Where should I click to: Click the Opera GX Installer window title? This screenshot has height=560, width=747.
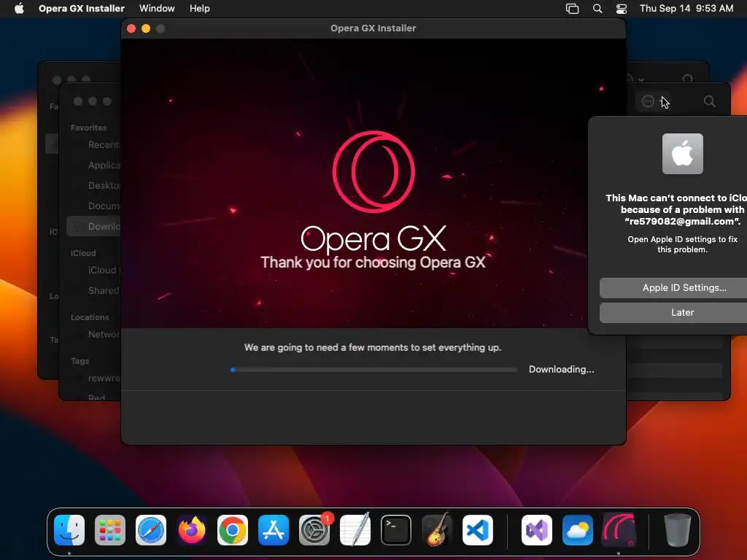(373, 28)
